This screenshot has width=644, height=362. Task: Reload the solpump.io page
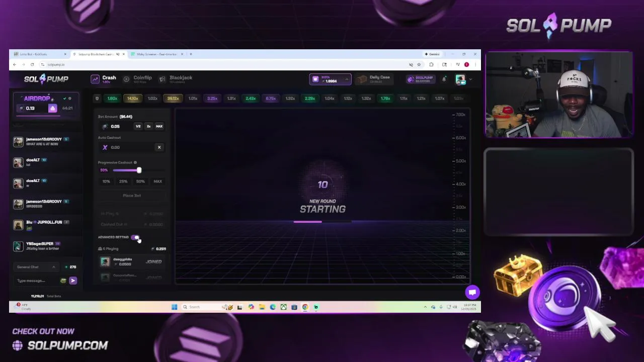tap(32, 64)
